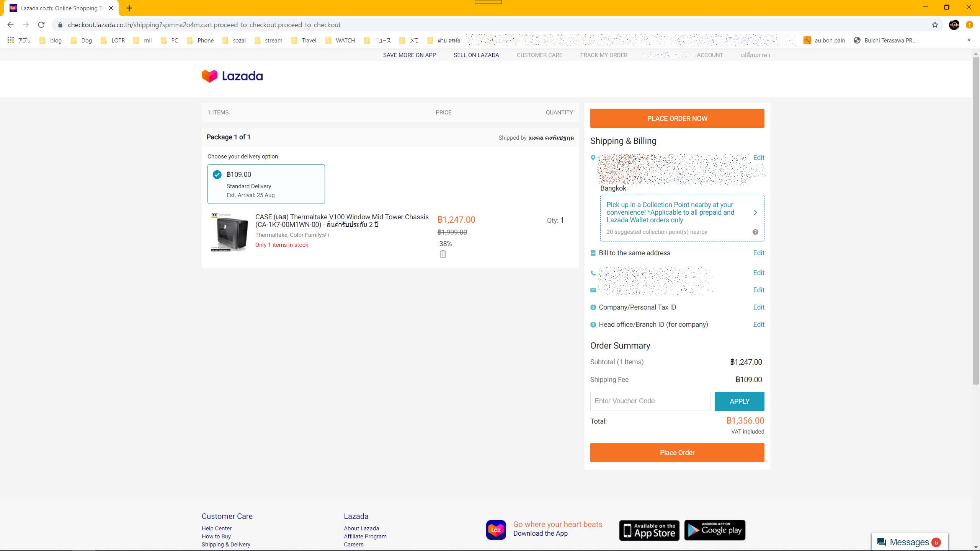Open the Messages chat widget

[910, 542]
